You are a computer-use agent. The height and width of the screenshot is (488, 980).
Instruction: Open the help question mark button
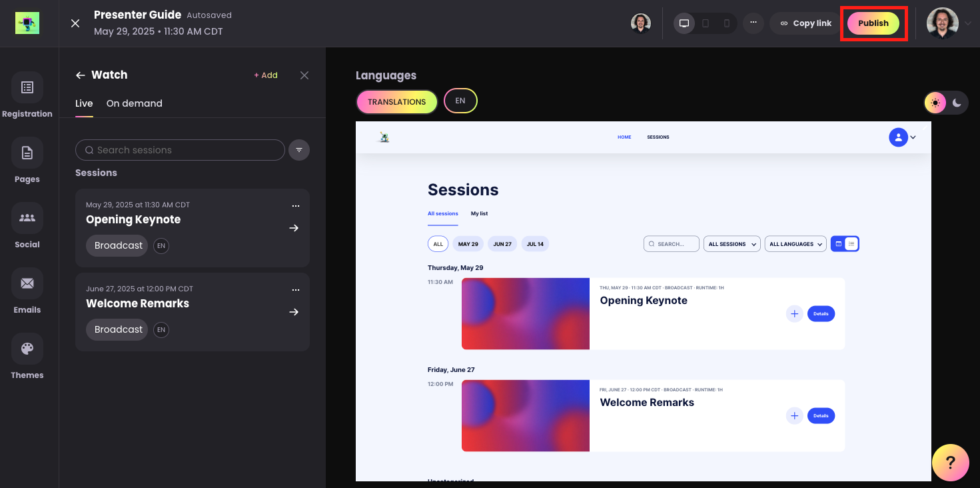click(x=951, y=463)
